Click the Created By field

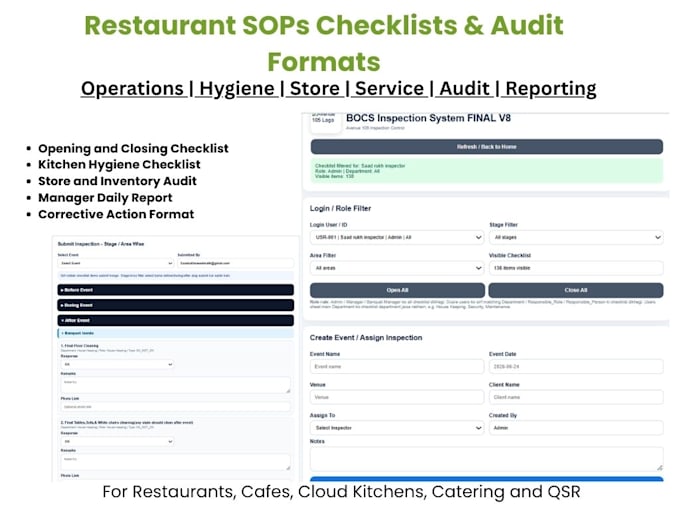pos(576,428)
